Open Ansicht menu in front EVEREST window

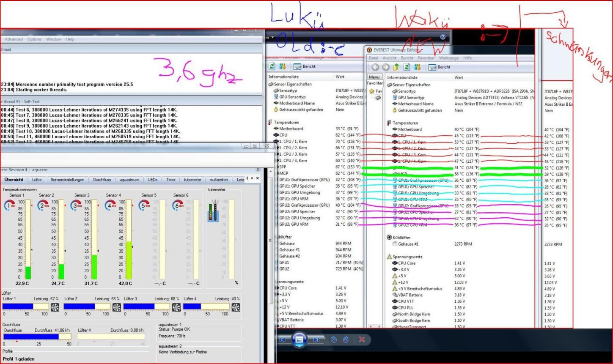coord(389,58)
